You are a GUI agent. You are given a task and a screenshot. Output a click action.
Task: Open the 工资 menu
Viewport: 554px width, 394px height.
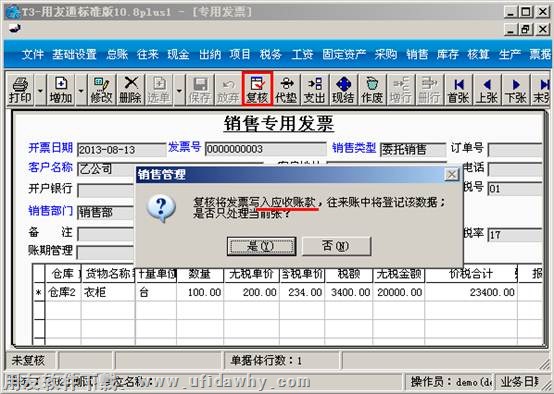point(302,54)
